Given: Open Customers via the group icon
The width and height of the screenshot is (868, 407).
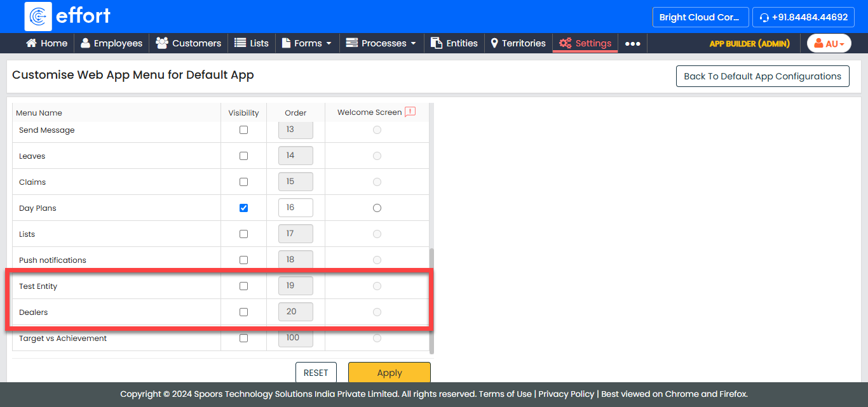Looking at the screenshot, I should 162,43.
